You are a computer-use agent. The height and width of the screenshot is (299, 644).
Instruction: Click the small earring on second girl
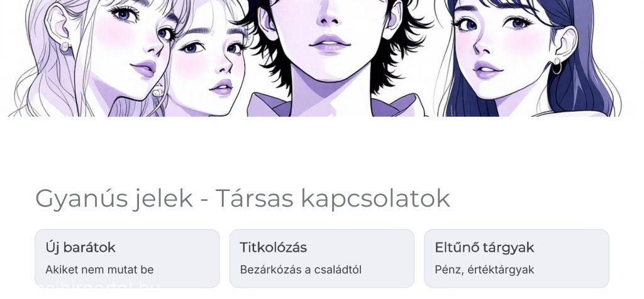[x=158, y=92]
